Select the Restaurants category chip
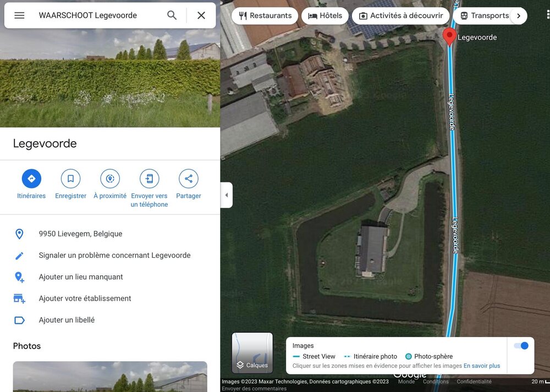550x392 pixels. 266,16
